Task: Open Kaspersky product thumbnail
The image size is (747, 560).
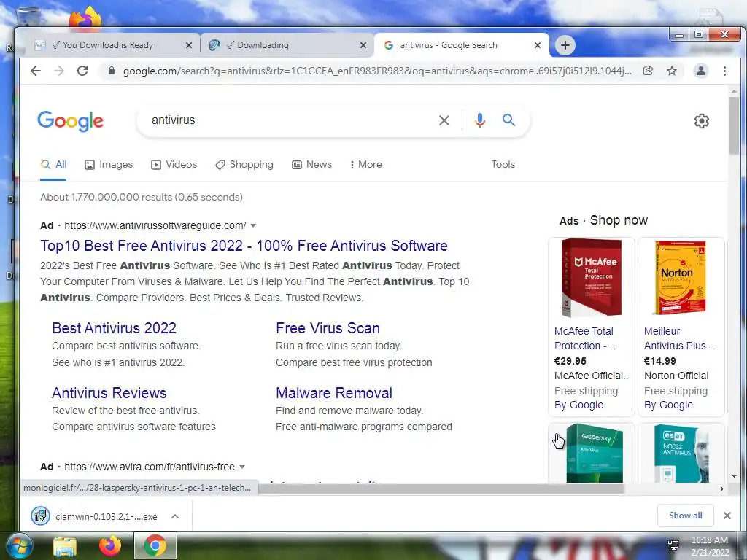Action: [594, 454]
